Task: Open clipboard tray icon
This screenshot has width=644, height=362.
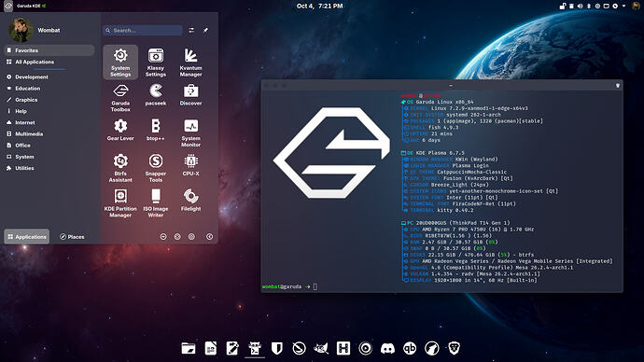Action: [571, 7]
